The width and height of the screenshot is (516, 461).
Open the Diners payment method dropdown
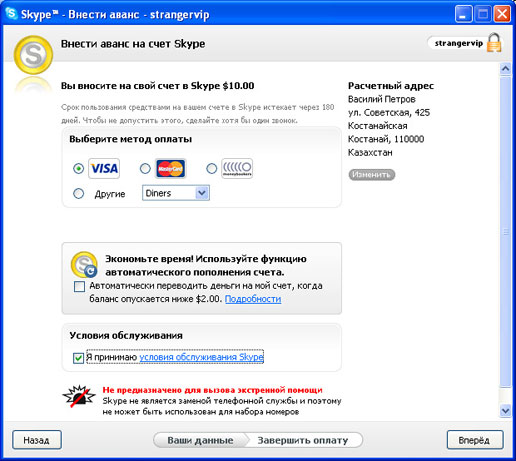pos(176,193)
